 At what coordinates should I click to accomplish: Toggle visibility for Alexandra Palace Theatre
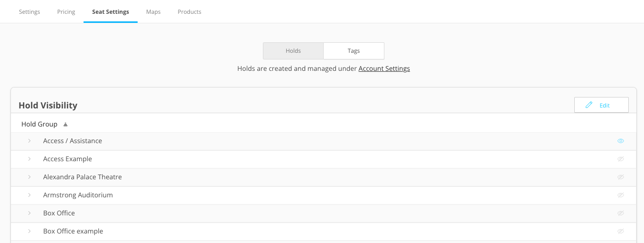click(621, 177)
